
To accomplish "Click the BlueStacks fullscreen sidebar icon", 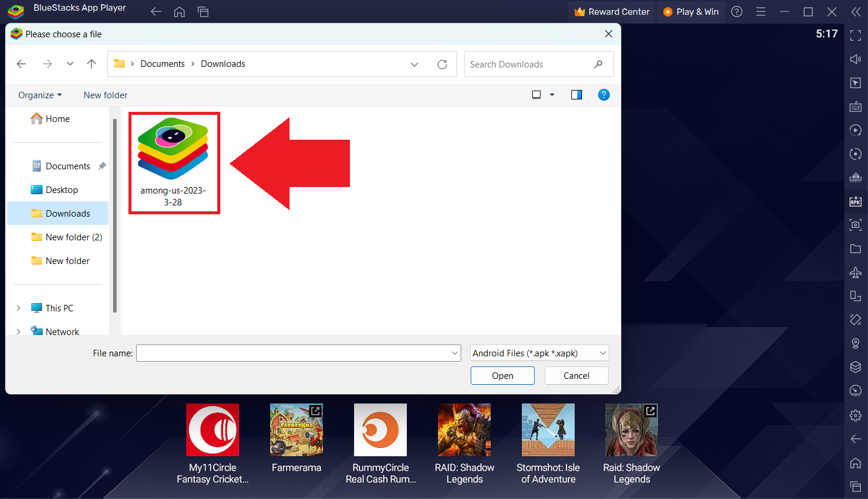I will click(x=856, y=36).
